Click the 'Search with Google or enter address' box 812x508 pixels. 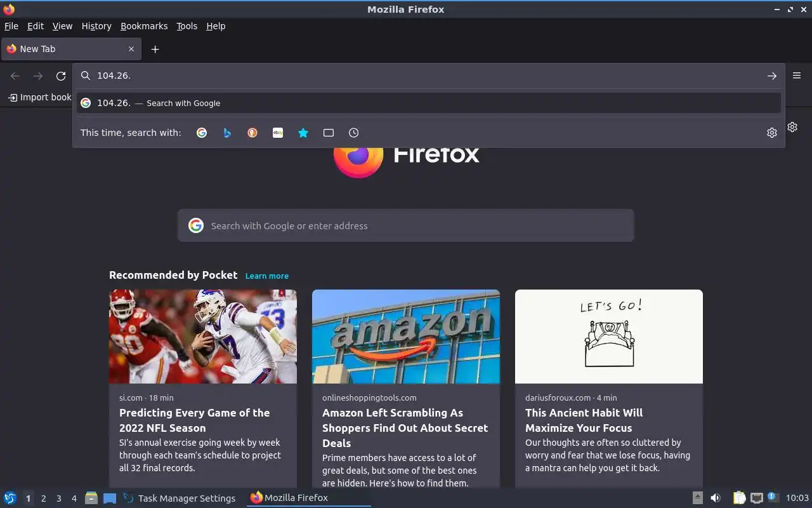406,225
